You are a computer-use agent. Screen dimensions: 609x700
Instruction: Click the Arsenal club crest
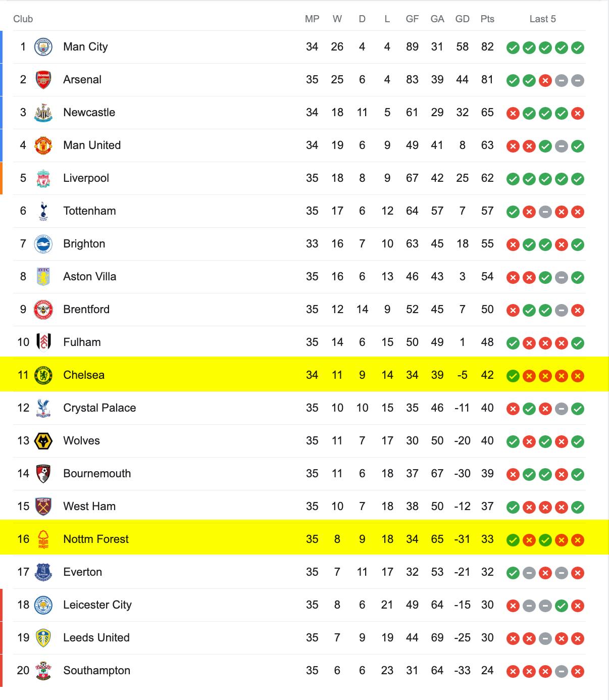[x=43, y=80]
